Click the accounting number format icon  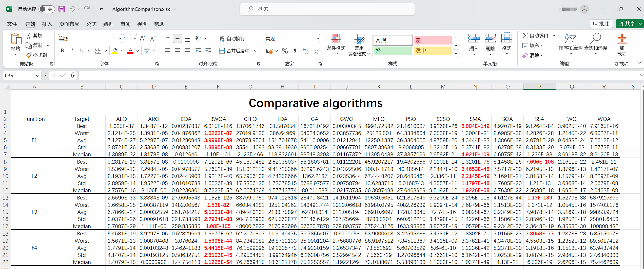269,51
